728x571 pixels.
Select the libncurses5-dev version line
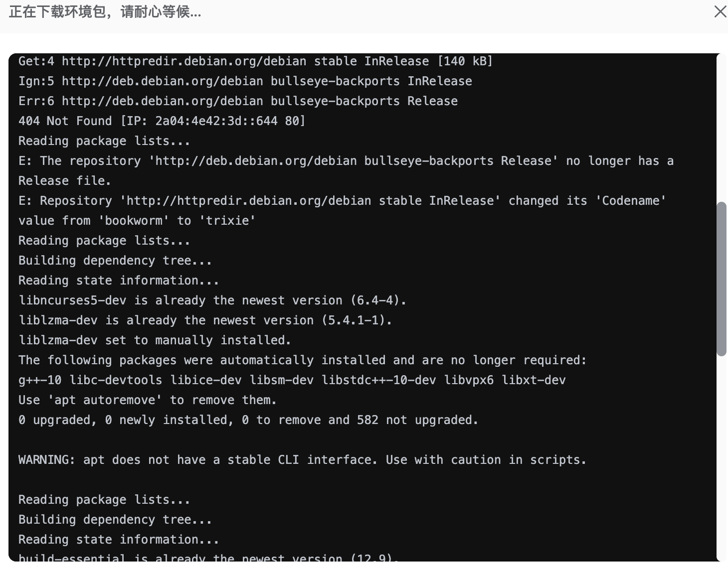(x=212, y=300)
